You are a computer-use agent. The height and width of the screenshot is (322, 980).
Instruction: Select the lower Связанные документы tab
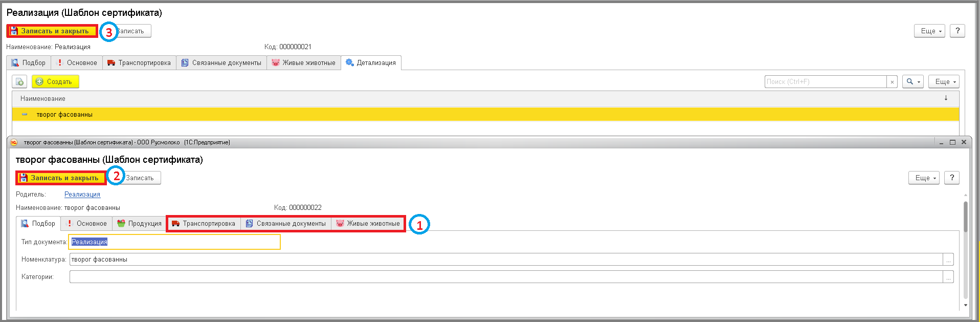click(285, 224)
